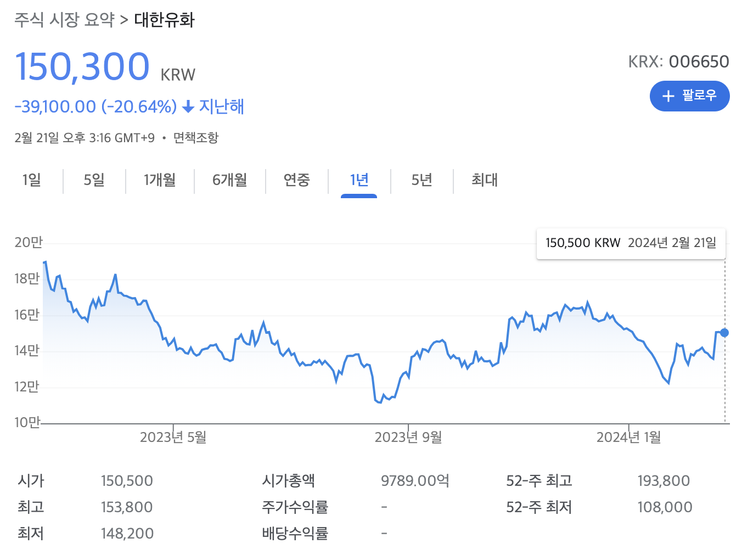This screenshot has height=560, width=742.
Task: Click the 시가총액 label
Action: (288, 481)
